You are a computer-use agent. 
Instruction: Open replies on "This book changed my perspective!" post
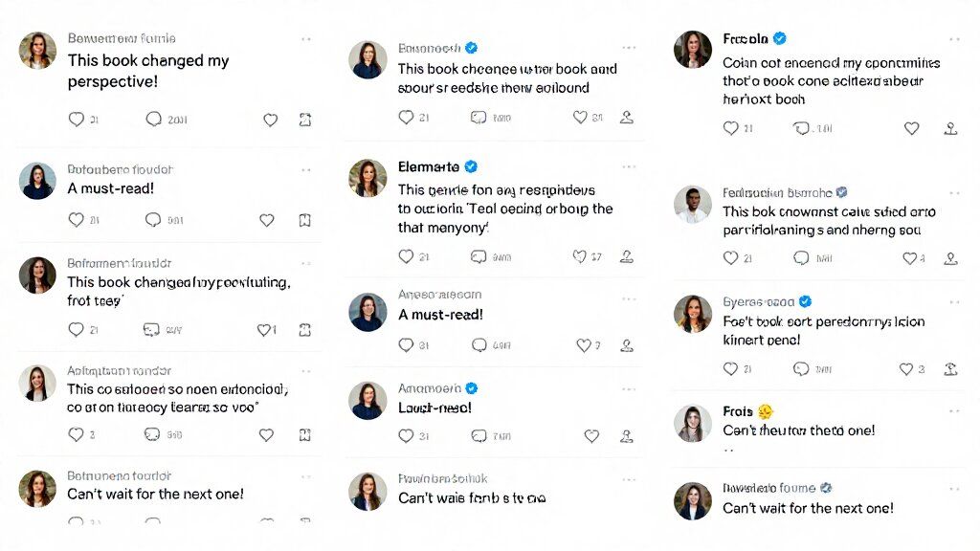pyautogui.click(x=153, y=119)
